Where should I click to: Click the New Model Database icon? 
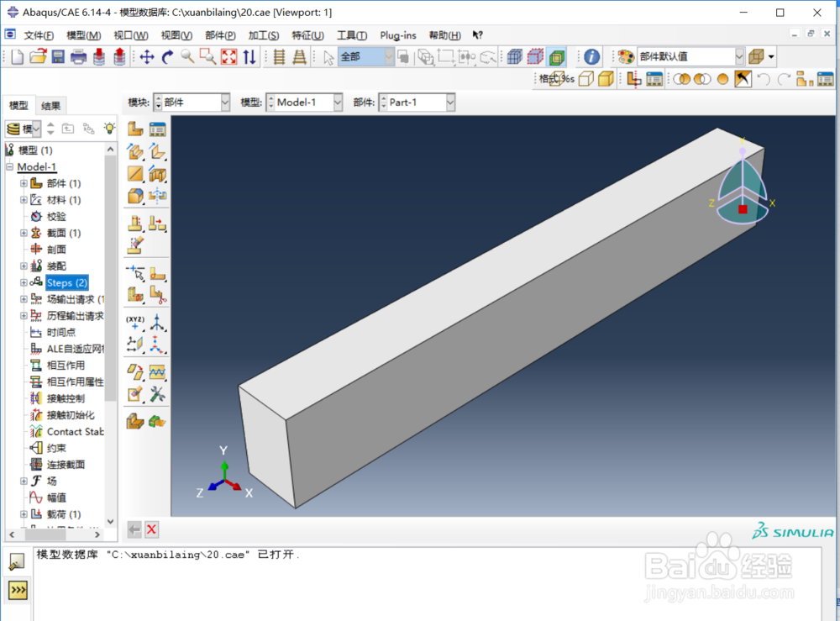[x=17, y=56]
